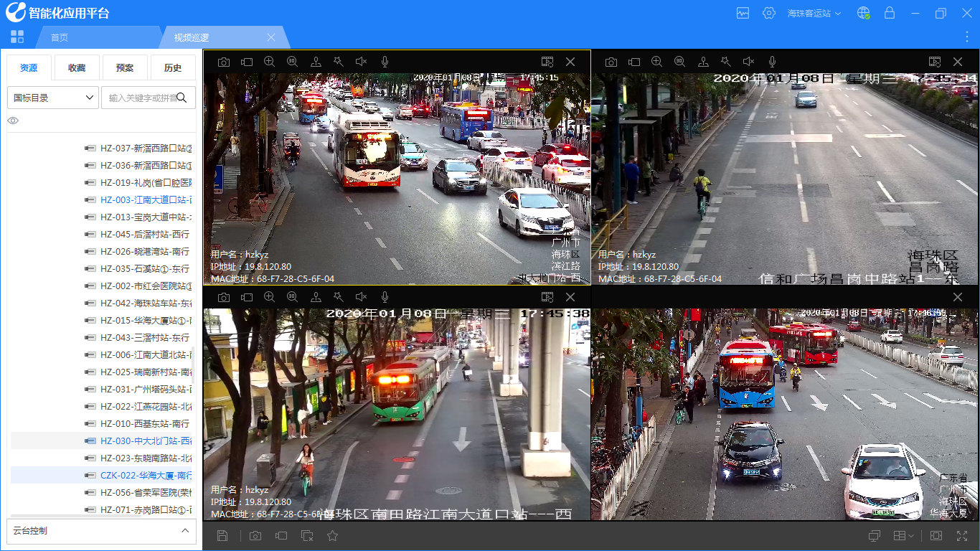The width and height of the screenshot is (980, 551).
Task: Open the 国标目录 directory dropdown
Action: 53,98
